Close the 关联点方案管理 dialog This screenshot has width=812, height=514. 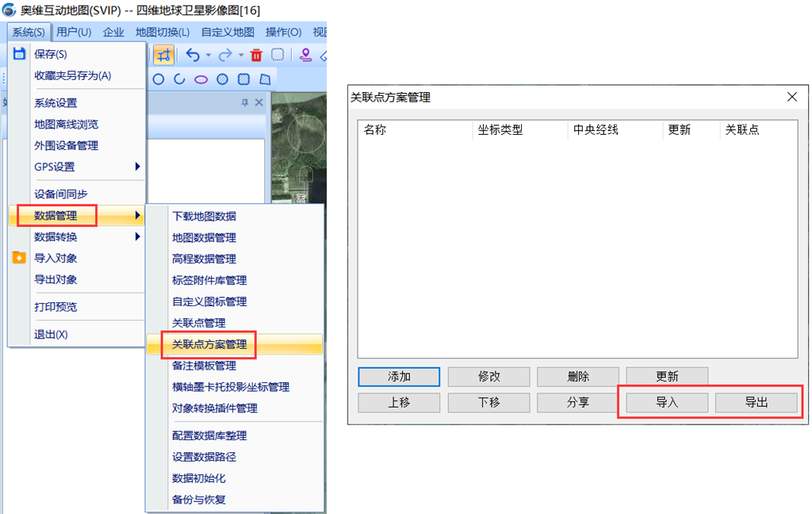(791, 97)
